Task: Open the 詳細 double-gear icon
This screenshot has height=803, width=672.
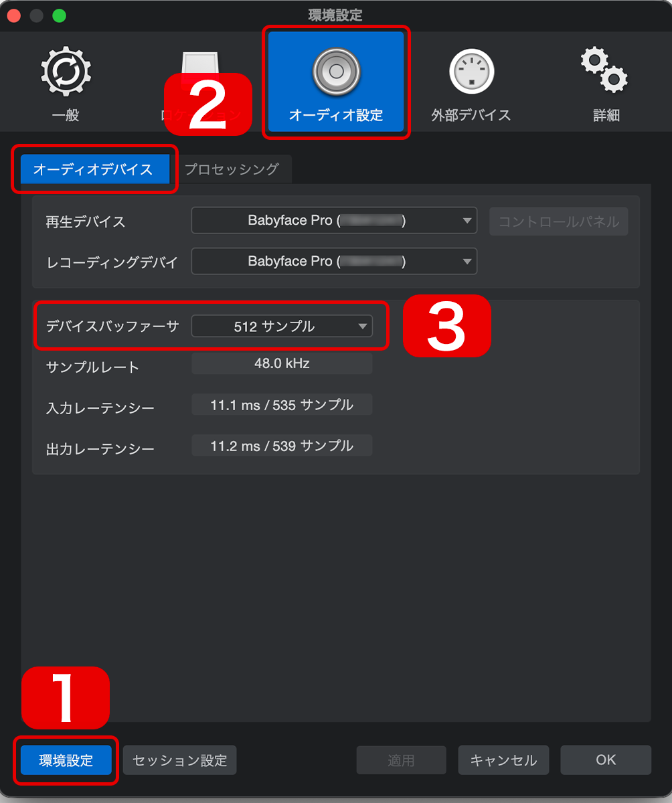Action: [x=604, y=70]
